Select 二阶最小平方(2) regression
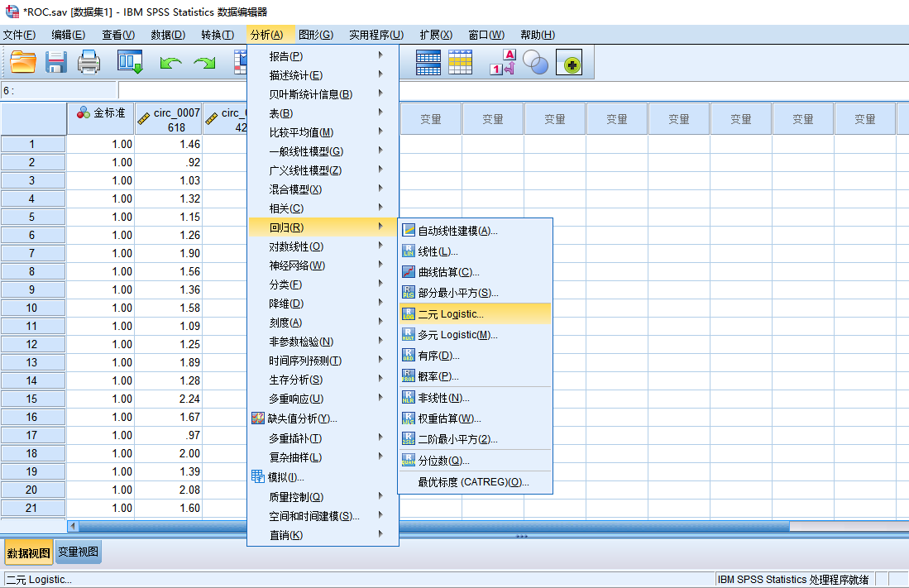The height and width of the screenshot is (588, 909). coord(475,439)
